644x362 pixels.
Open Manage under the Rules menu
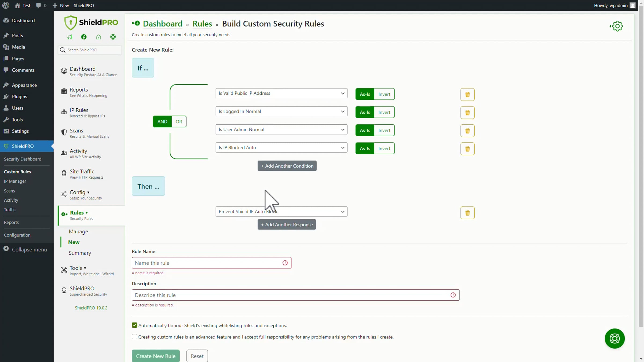coord(78,231)
